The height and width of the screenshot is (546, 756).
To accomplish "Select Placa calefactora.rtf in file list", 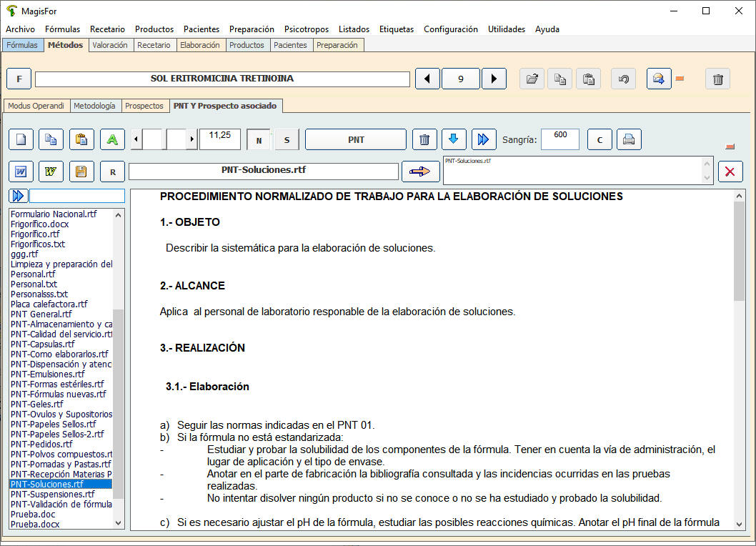I will (x=61, y=304).
